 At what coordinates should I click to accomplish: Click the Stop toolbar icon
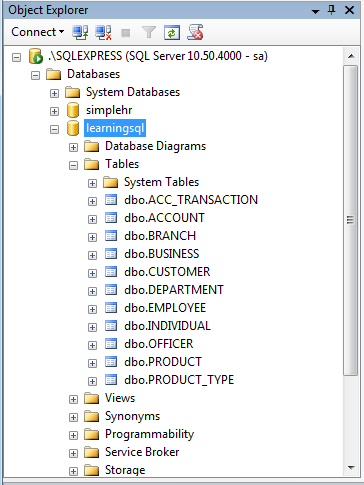(126, 33)
